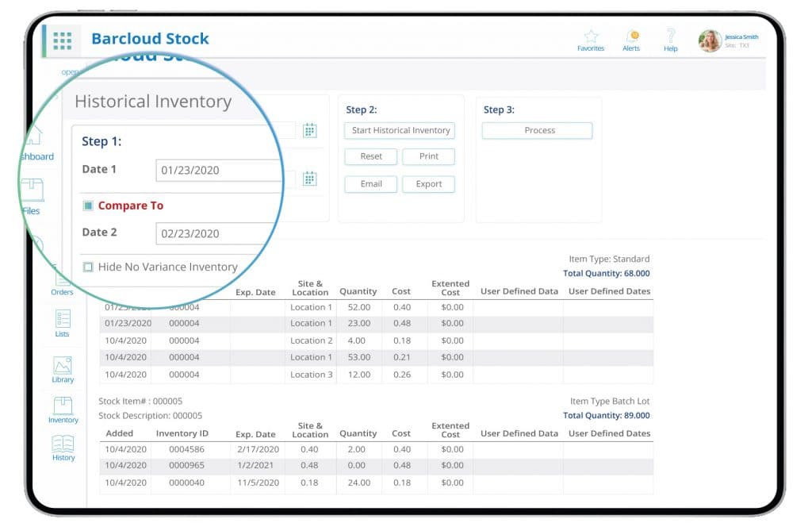
Task: Toggle the Compare To checkbox
Action: click(x=88, y=206)
